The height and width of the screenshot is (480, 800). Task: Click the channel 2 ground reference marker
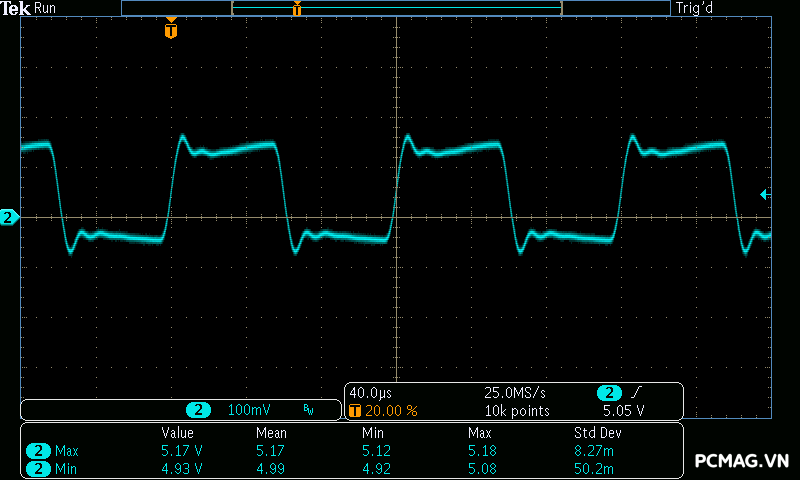9,217
